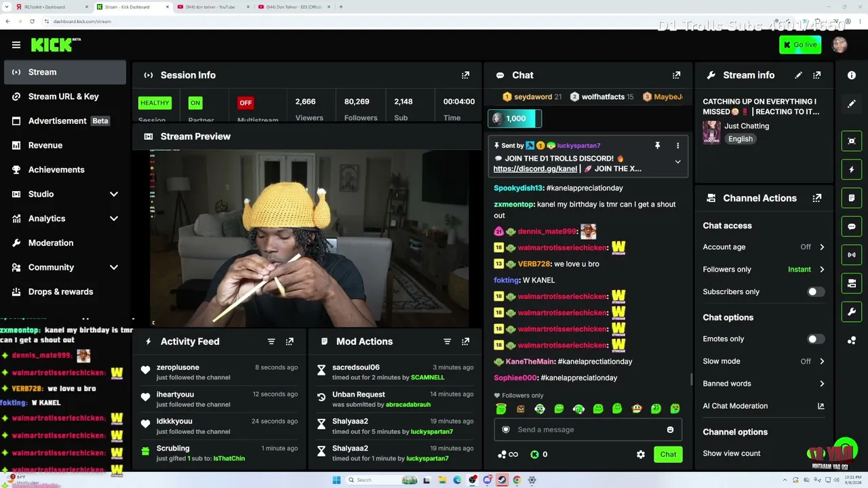Edit stream info with the pencil icon
The height and width of the screenshot is (488, 868).
coord(798,75)
